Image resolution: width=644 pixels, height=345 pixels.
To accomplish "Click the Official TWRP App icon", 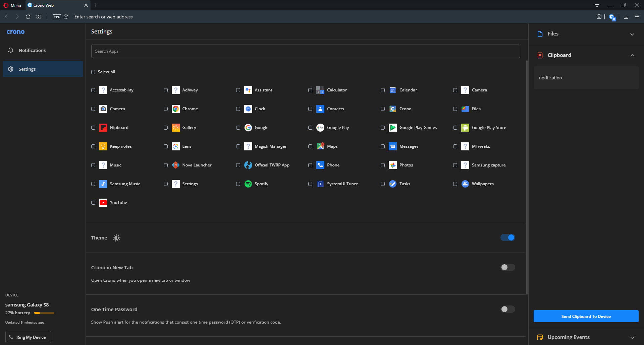I will click(x=248, y=165).
